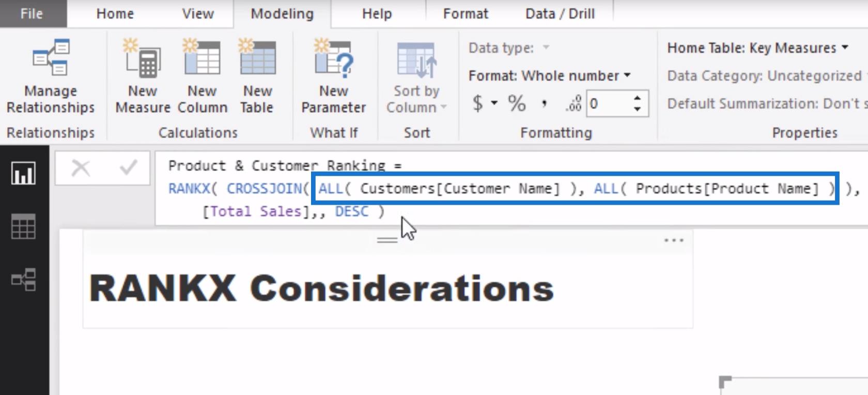868x395 pixels.
Task: Open the Help tab
Action: point(377,13)
